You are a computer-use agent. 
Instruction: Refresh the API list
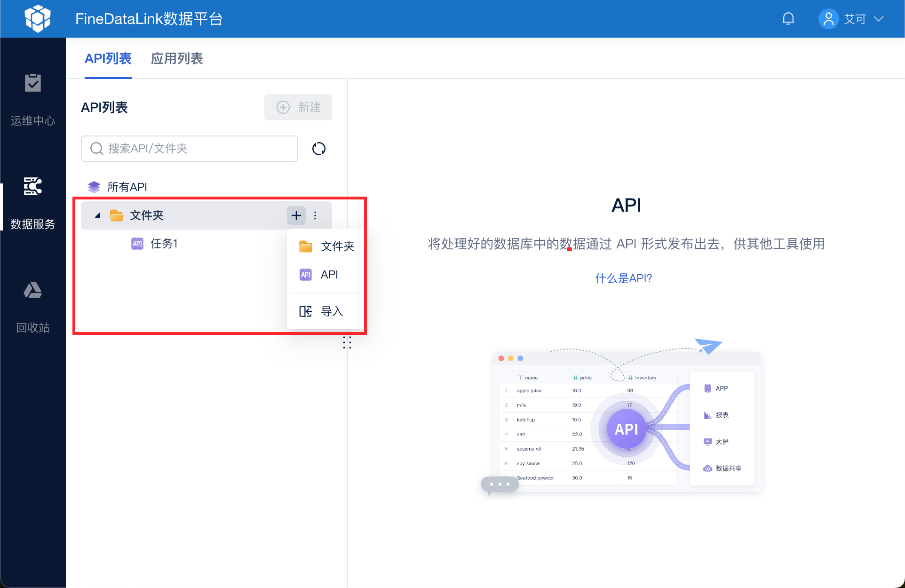click(x=319, y=149)
